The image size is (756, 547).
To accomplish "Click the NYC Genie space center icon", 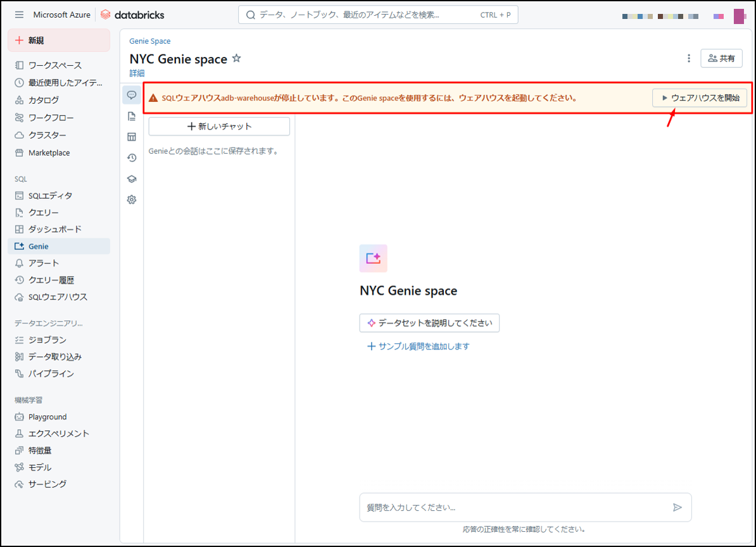I will (373, 258).
